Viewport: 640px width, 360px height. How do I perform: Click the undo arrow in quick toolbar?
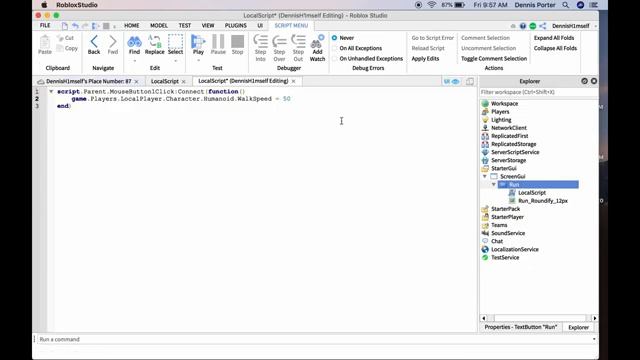tap(75, 26)
